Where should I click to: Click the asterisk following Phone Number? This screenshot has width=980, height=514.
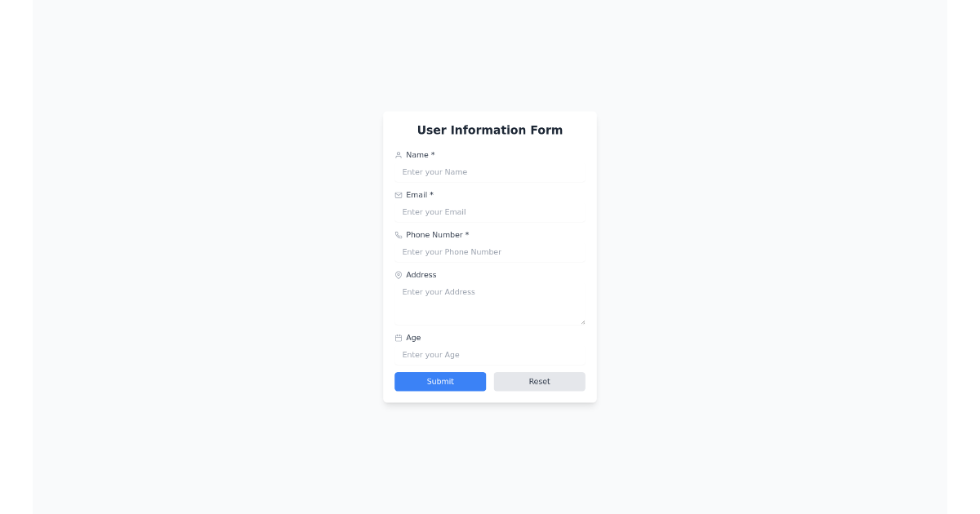[x=466, y=234]
